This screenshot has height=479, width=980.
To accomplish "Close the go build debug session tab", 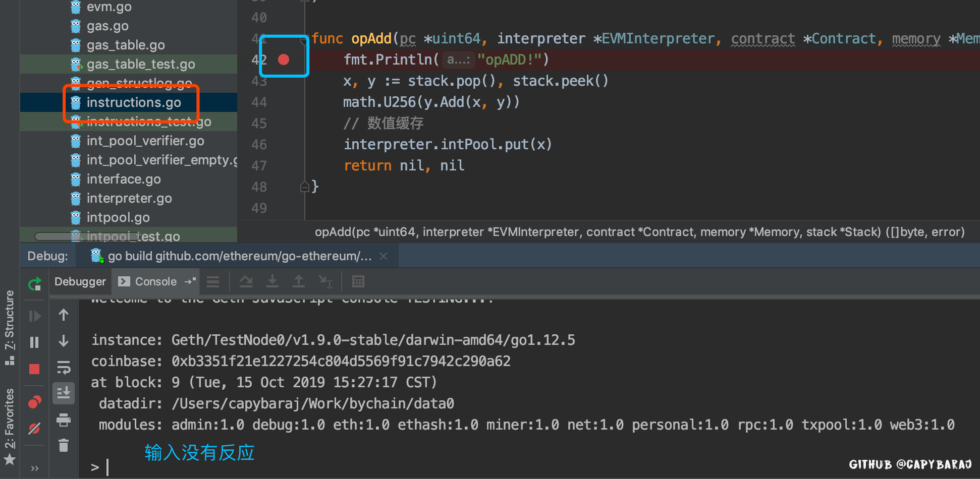I will pos(384,256).
